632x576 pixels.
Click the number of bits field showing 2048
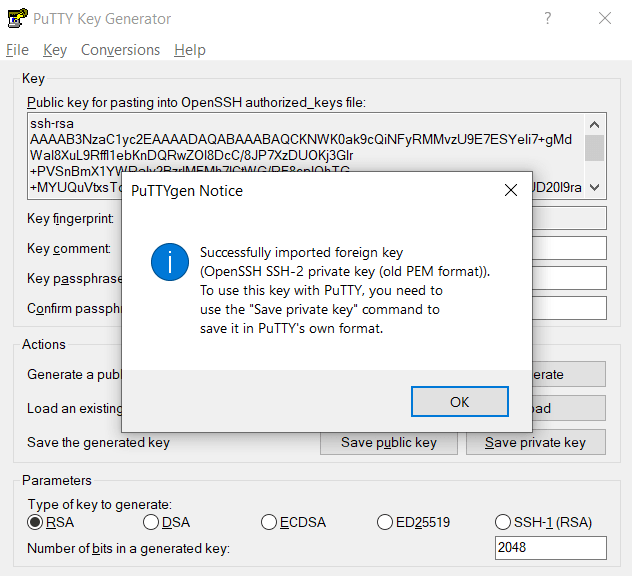[x=551, y=548]
